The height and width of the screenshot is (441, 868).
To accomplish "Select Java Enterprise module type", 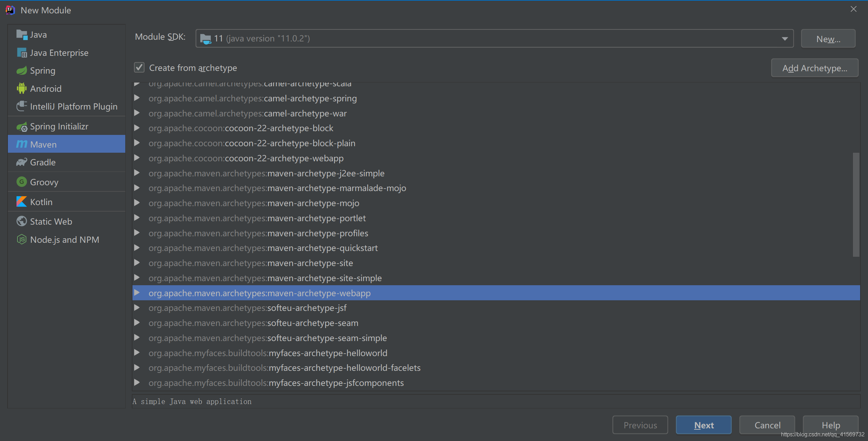I will click(x=67, y=53).
